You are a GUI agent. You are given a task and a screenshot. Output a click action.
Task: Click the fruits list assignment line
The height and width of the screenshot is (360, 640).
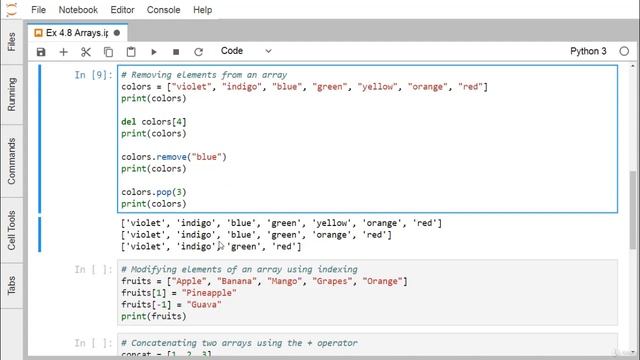[264, 281]
